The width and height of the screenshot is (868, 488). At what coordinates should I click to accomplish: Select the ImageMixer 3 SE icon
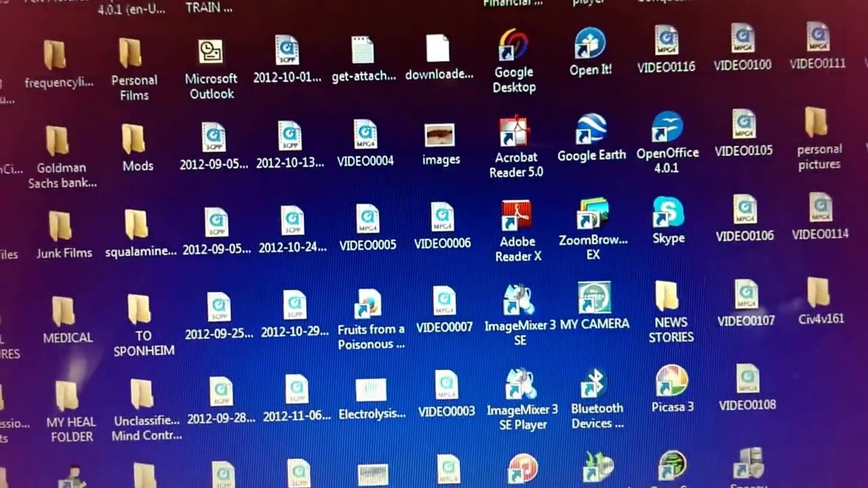pos(519,300)
